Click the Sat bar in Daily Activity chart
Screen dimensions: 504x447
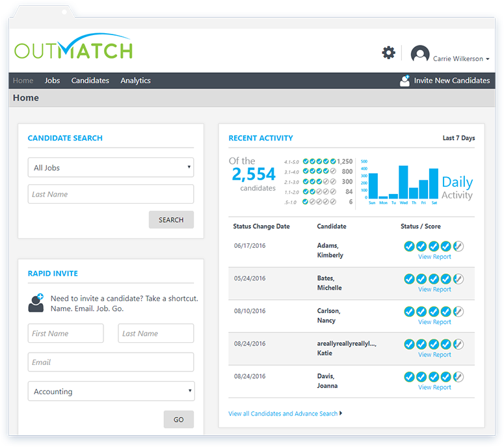pyautogui.click(x=434, y=183)
